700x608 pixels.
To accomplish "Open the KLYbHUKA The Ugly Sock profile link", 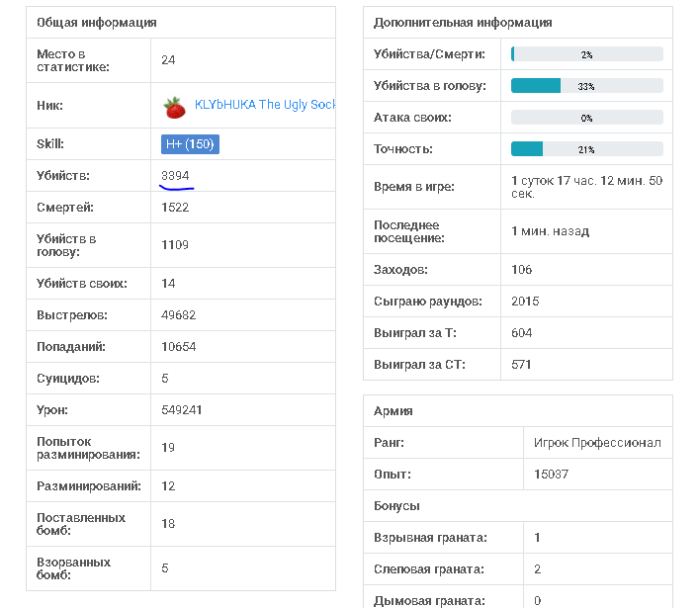I will coord(265,105).
